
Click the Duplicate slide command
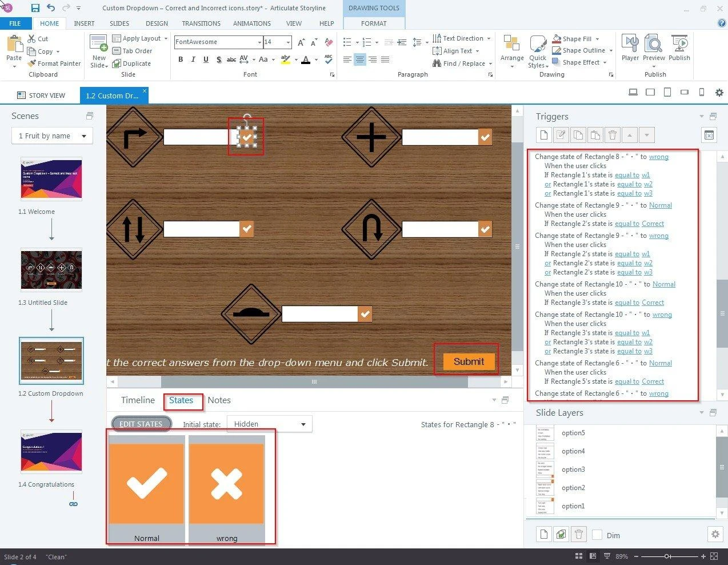[132, 63]
